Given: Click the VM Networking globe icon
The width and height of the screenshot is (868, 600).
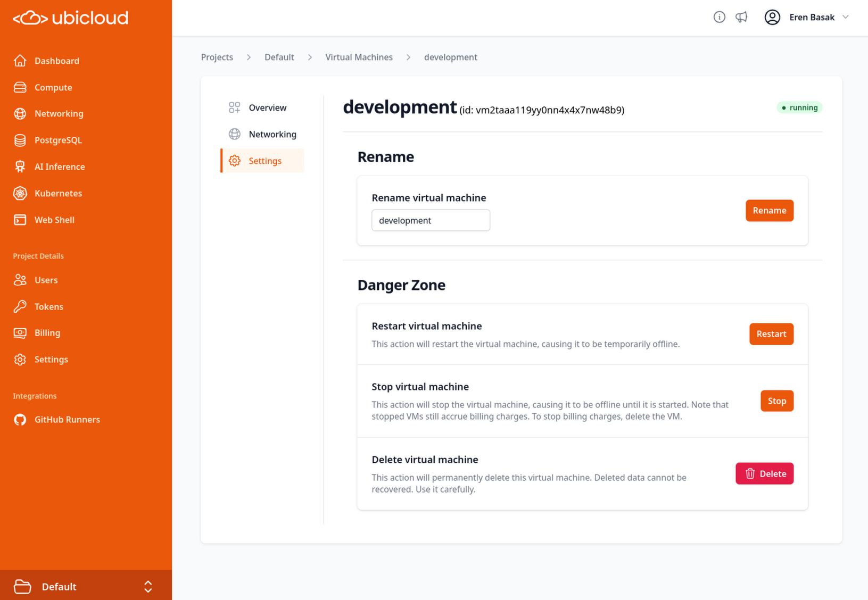Looking at the screenshot, I should click(235, 134).
